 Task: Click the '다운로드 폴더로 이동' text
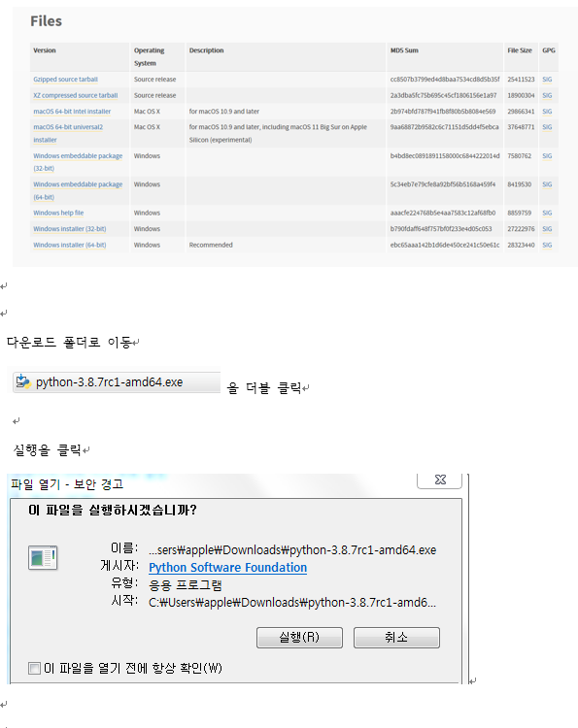(69, 343)
